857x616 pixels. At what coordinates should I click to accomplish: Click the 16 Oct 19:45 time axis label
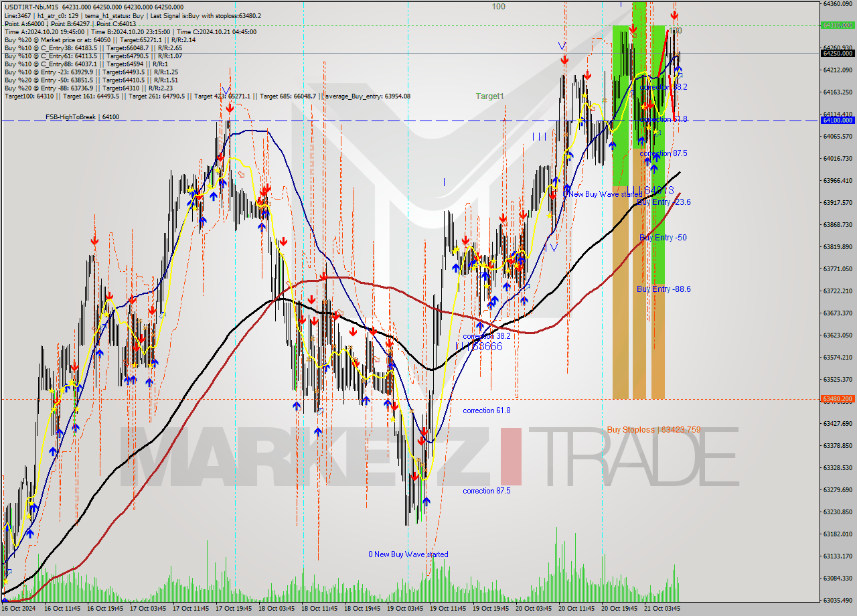[x=105, y=609]
